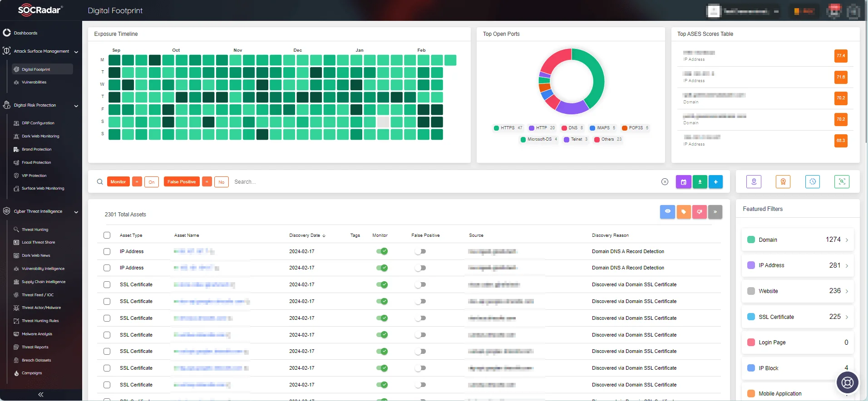Sort by Discovery Date column arrow
868x401 pixels.
(324, 235)
